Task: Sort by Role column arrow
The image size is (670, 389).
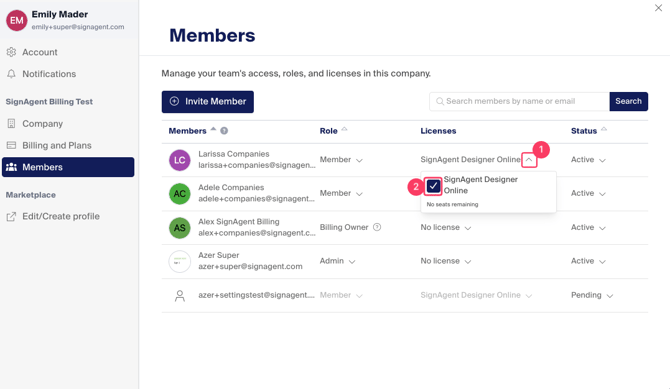Action: [x=344, y=130]
